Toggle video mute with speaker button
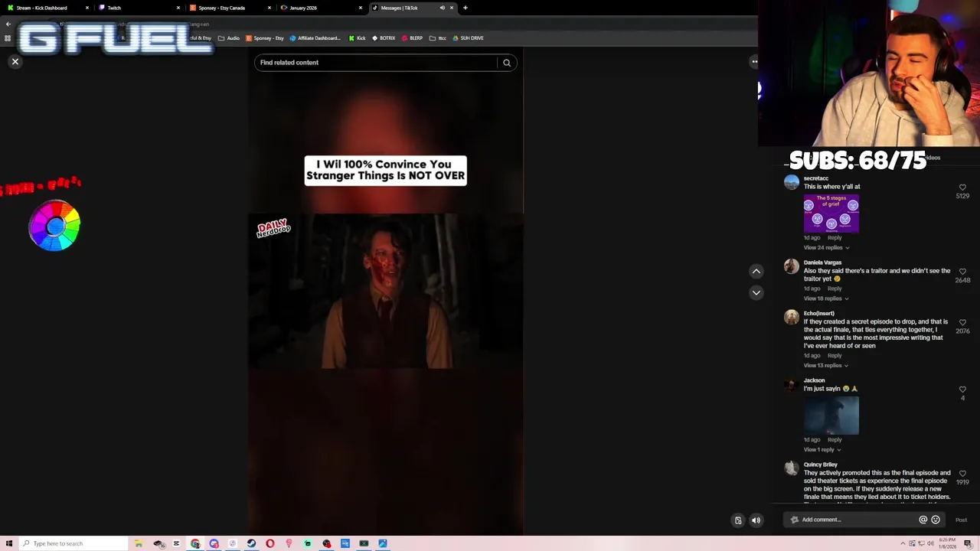980x551 pixels. coord(756,520)
